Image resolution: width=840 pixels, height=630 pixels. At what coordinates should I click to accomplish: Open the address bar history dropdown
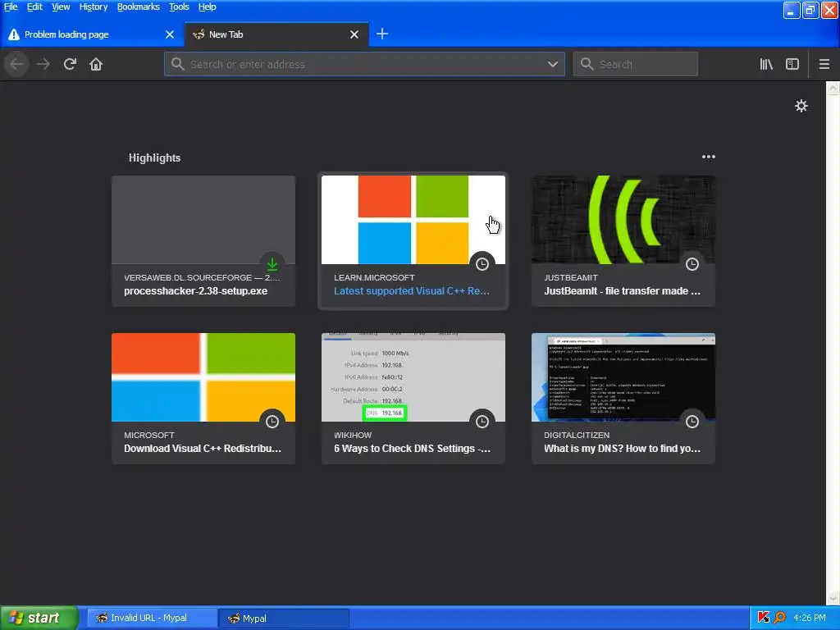point(553,64)
